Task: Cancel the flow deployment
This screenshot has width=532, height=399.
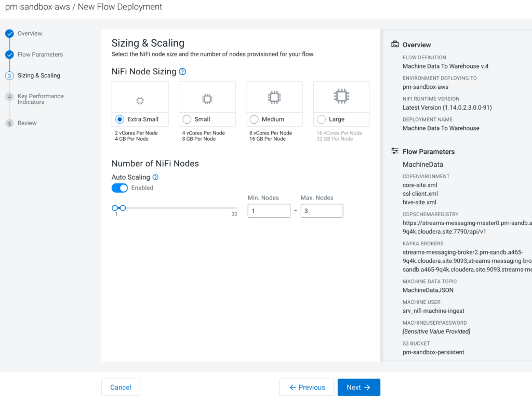Action: pos(121,387)
